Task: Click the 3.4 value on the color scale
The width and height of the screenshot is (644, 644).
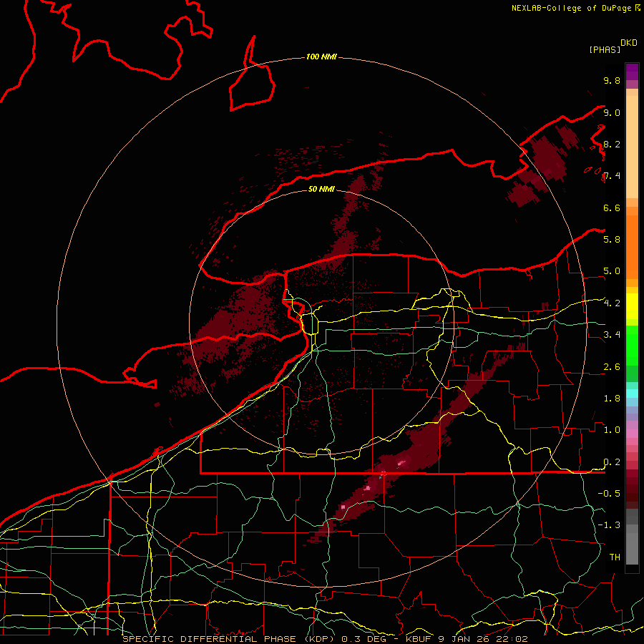Action: (x=612, y=334)
